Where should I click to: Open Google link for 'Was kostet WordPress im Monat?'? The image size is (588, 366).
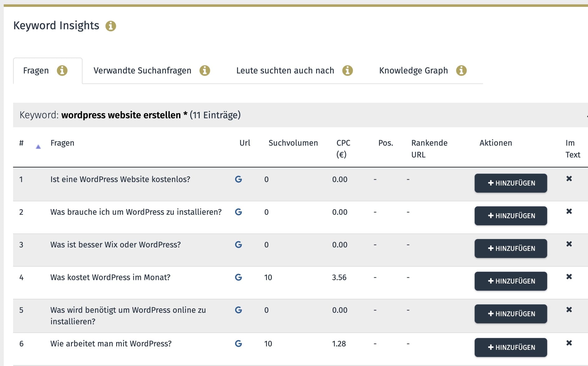(238, 277)
